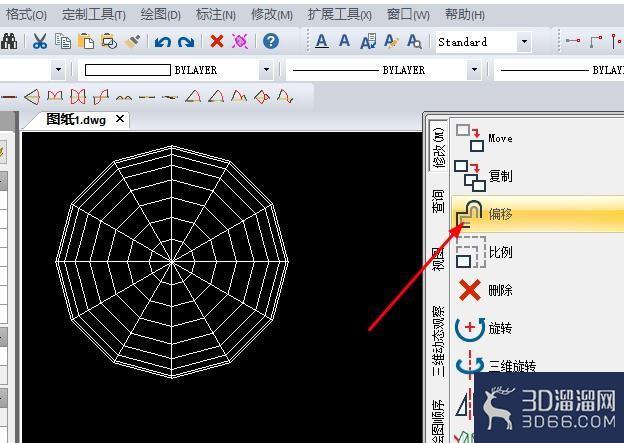Open the 绘图(D) menu

coord(160,15)
